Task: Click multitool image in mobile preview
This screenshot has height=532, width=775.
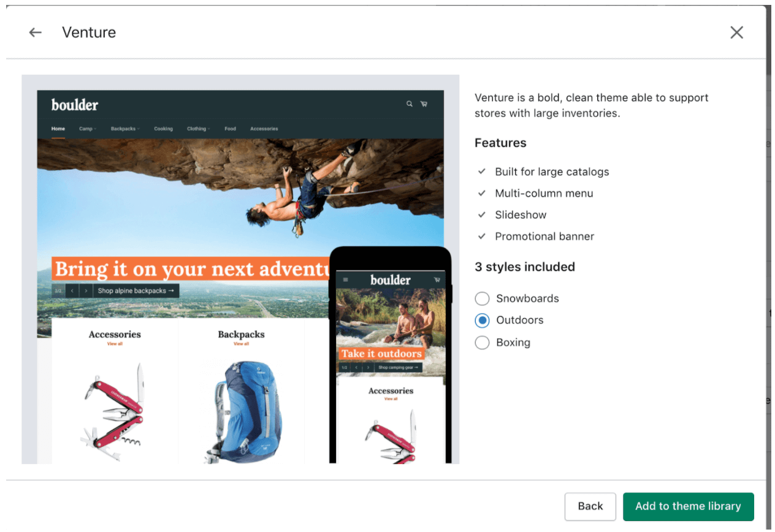Action: coord(391,436)
